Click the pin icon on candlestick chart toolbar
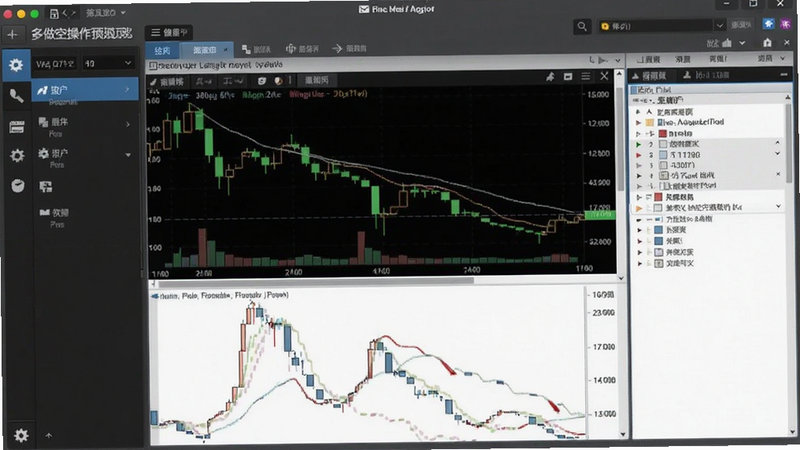Screen dimensions: 800x450 (550, 77)
